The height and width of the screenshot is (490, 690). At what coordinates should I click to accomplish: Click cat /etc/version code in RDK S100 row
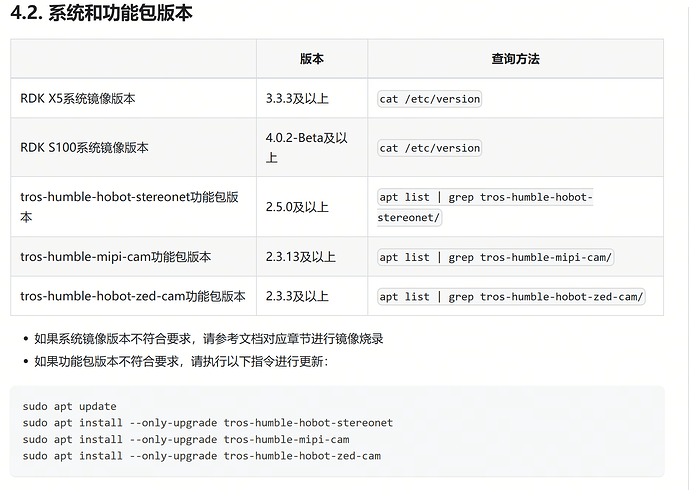pos(429,148)
